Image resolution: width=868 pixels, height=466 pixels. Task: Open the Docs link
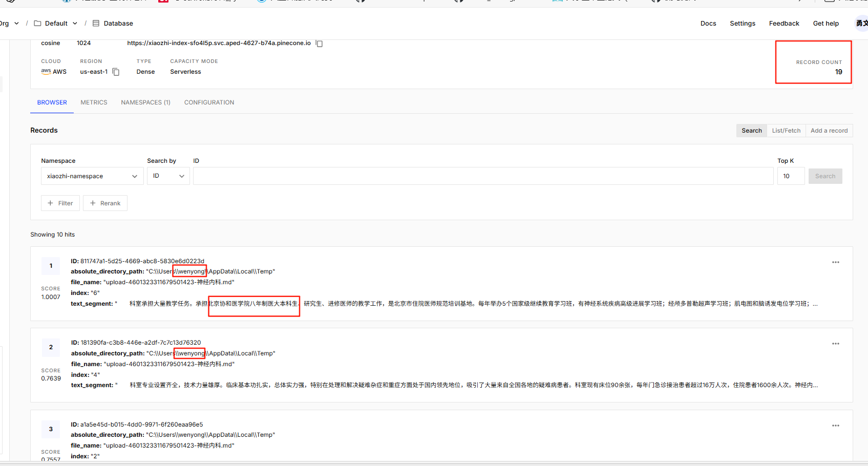tap(708, 23)
